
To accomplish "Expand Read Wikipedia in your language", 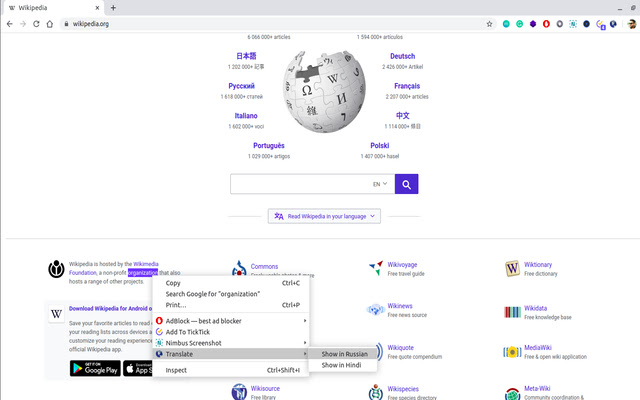I will [325, 215].
